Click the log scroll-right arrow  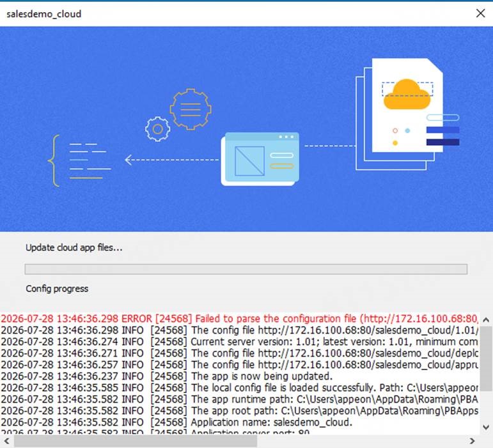pos(472,441)
